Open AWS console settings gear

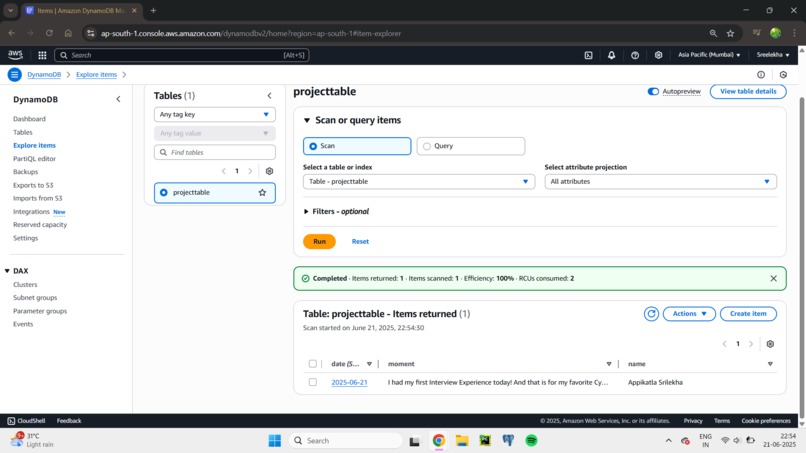[x=658, y=55]
